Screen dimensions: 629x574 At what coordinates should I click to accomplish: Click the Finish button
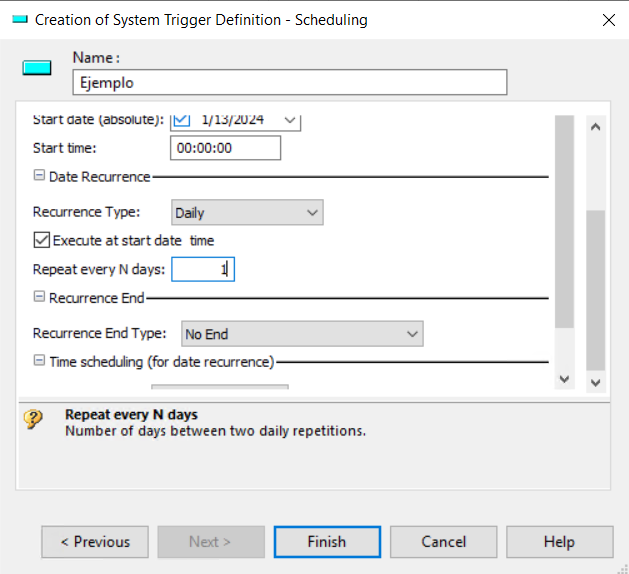coord(327,542)
